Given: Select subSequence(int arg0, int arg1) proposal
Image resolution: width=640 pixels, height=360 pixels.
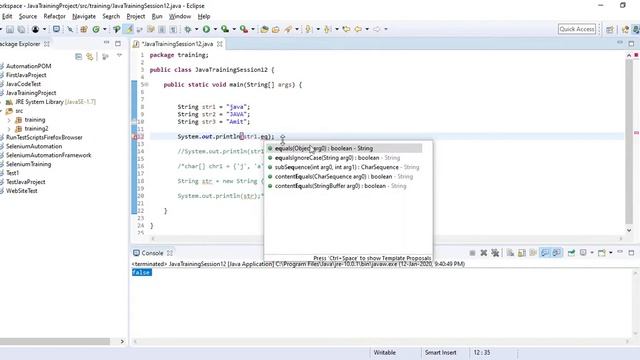Looking at the screenshot, I should [344, 167].
